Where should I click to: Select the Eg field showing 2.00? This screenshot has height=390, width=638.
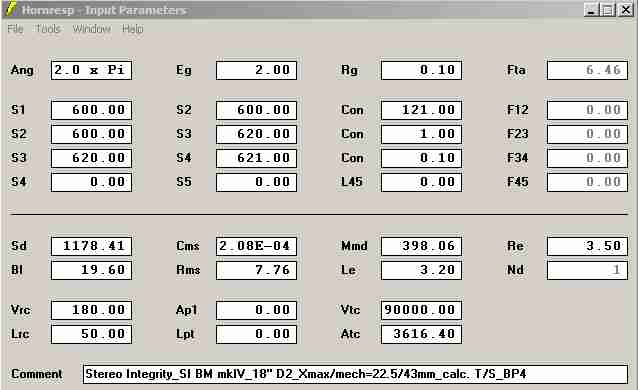(256, 70)
